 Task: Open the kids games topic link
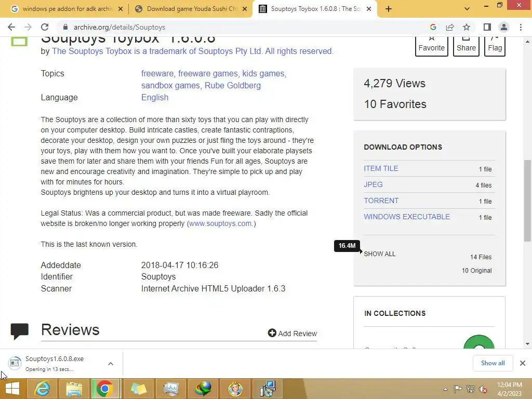(x=263, y=74)
